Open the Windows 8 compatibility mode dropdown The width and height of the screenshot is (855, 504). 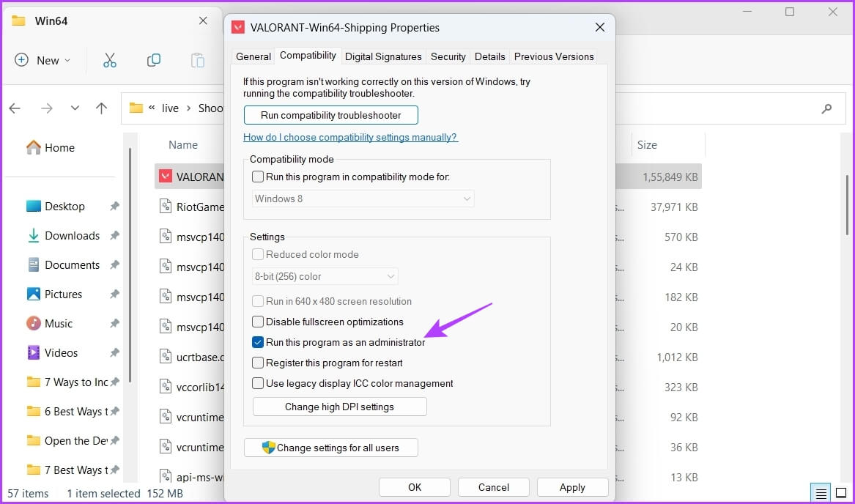[363, 199]
